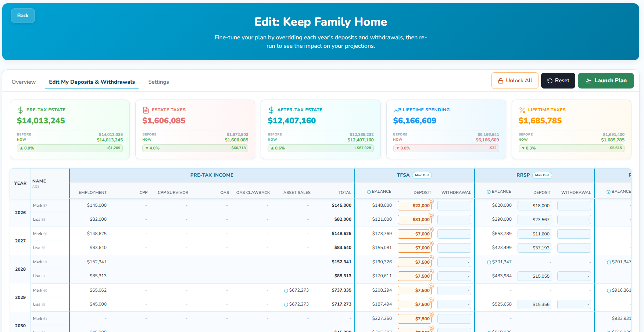The width and height of the screenshot is (644, 332).
Task: Click Mark's 2027 TFSA deposit field
Action: click(415, 234)
